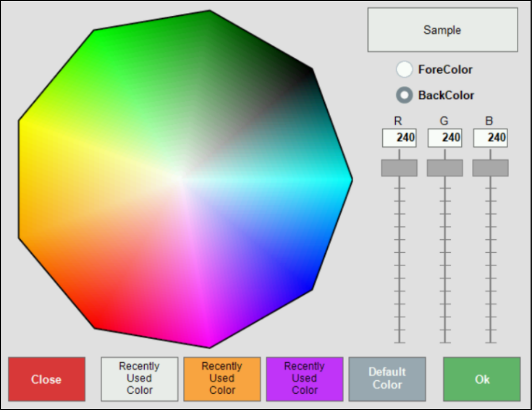532x411 pixels.
Task: Pick cyan on the right of the wheel
Action: [340, 179]
